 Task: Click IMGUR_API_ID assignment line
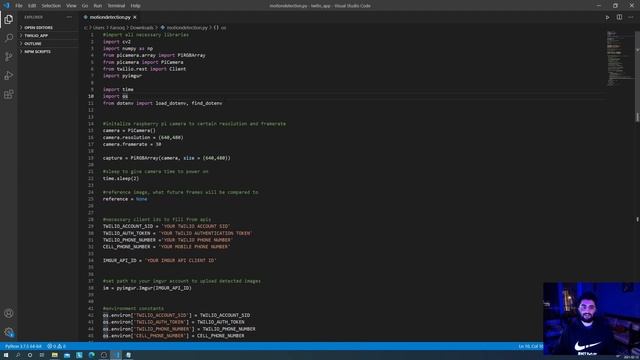tap(160, 260)
